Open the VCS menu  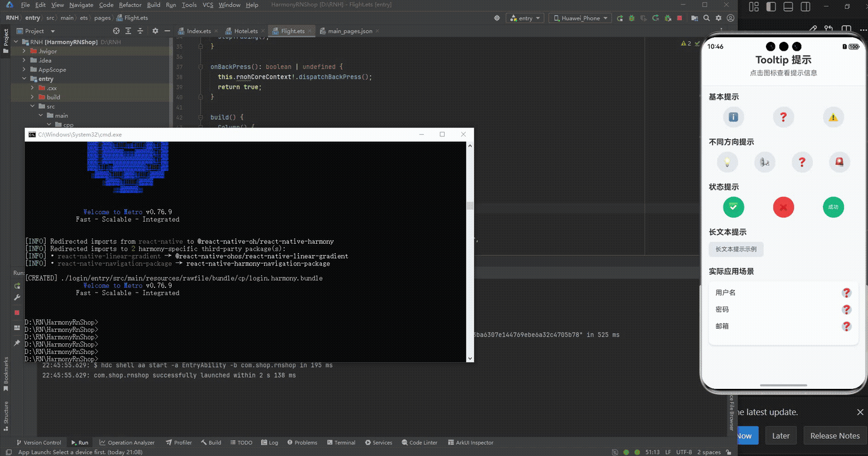coord(208,4)
